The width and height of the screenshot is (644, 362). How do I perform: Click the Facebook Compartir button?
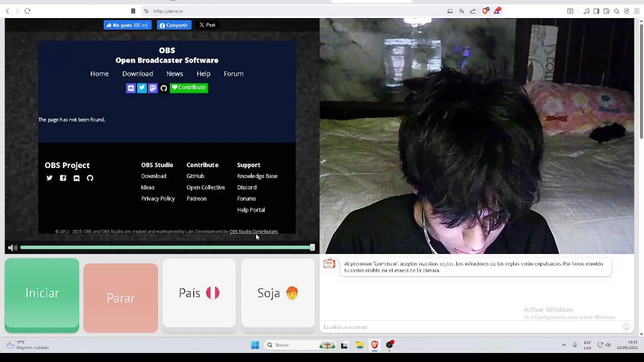click(174, 25)
